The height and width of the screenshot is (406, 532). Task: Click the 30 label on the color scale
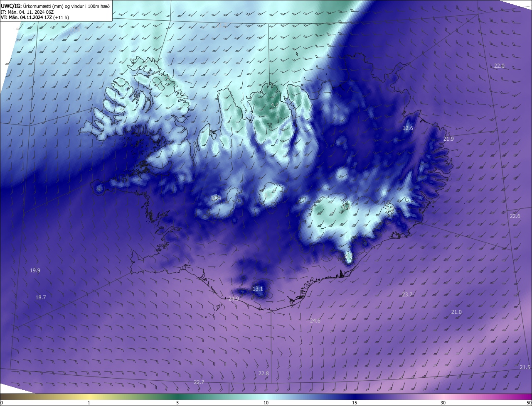tap(443, 403)
